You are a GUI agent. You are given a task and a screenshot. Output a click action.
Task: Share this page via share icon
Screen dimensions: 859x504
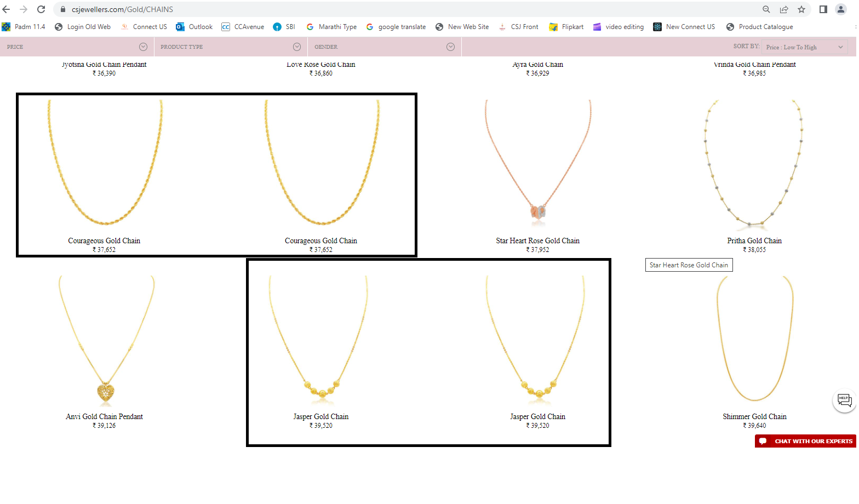784,9
